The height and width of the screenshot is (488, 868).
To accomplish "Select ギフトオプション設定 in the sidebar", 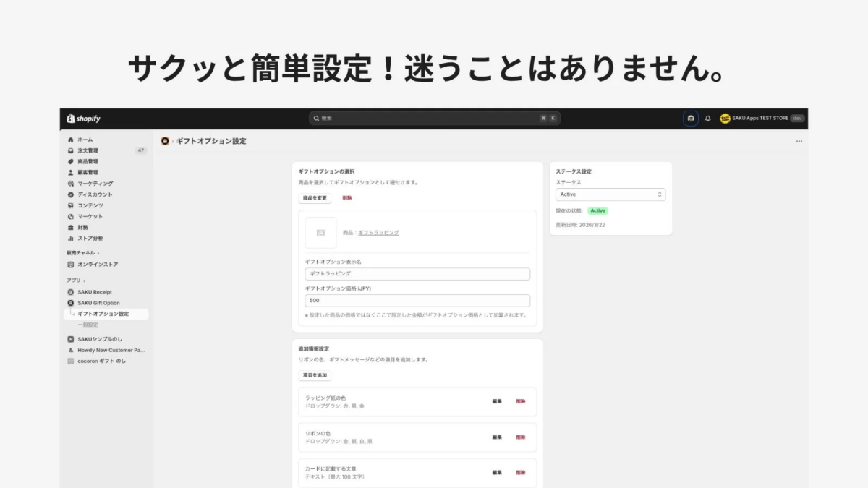I will point(104,313).
